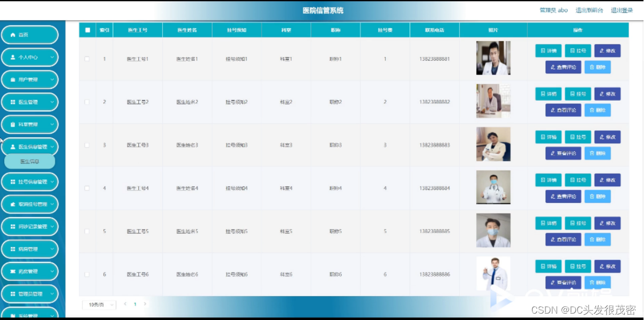The height and width of the screenshot is (320, 644).
Task: Open 详情 for 医生姓名5 row
Action: (548, 223)
